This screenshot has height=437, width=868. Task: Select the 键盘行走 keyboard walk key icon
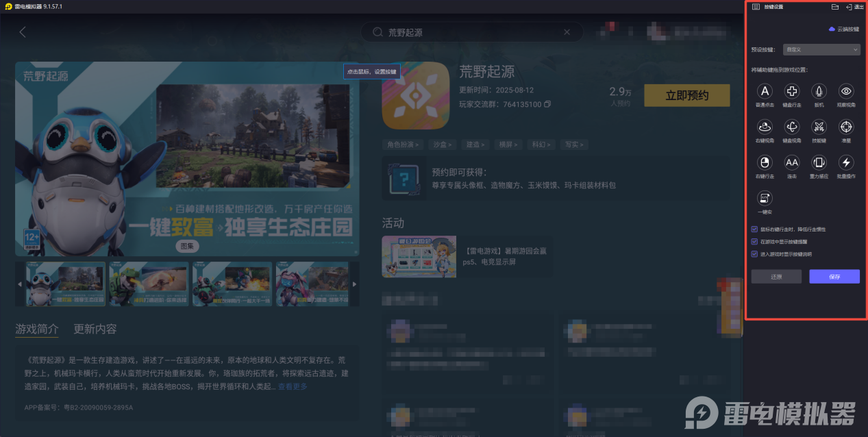[793, 91]
